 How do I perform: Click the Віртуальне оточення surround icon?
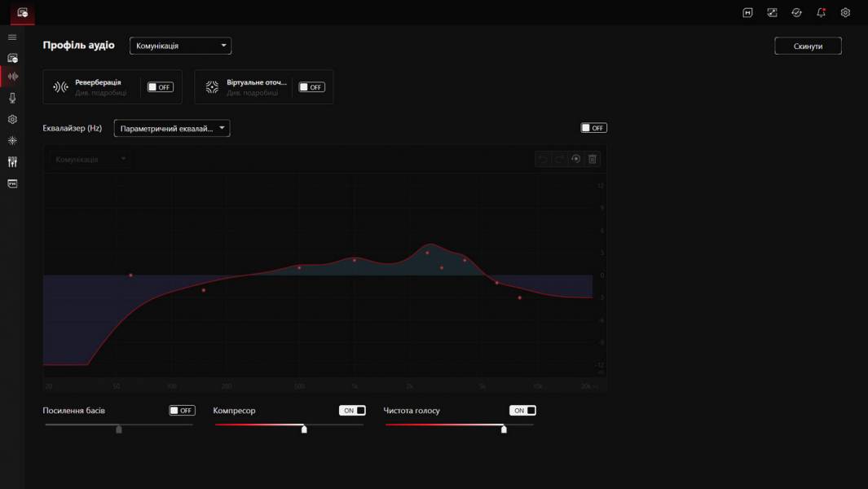[x=212, y=87]
